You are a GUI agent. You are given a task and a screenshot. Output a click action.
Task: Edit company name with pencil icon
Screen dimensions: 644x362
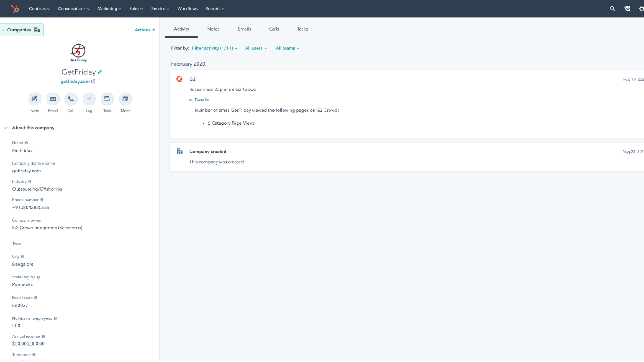(100, 72)
